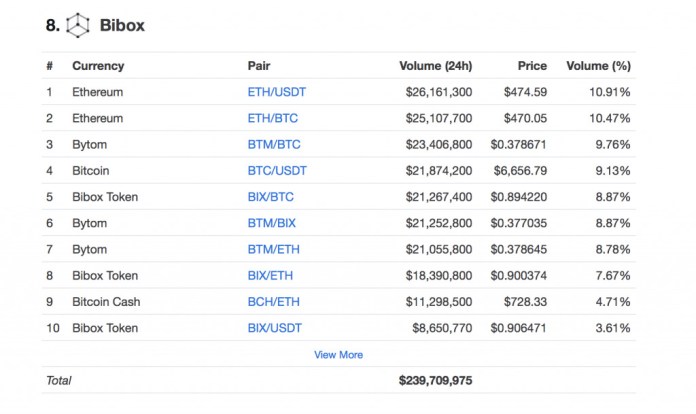
Task: Click the 7.67% volume percentage
Action: 613,275
